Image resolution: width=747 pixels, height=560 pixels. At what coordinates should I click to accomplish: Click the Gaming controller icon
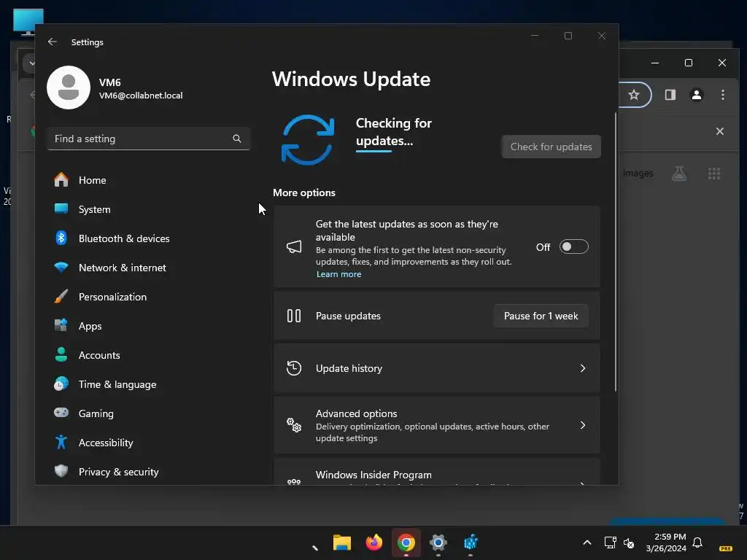tap(61, 413)
